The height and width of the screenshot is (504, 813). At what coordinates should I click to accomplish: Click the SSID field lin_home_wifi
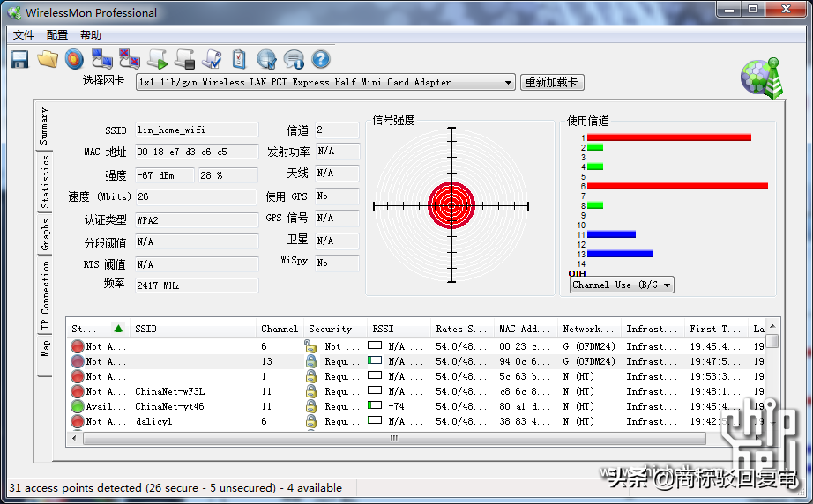[x=197, y=130]
